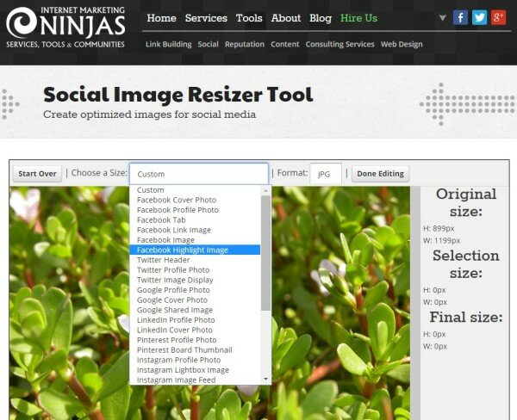Open the Tools menu

(249, 18)
